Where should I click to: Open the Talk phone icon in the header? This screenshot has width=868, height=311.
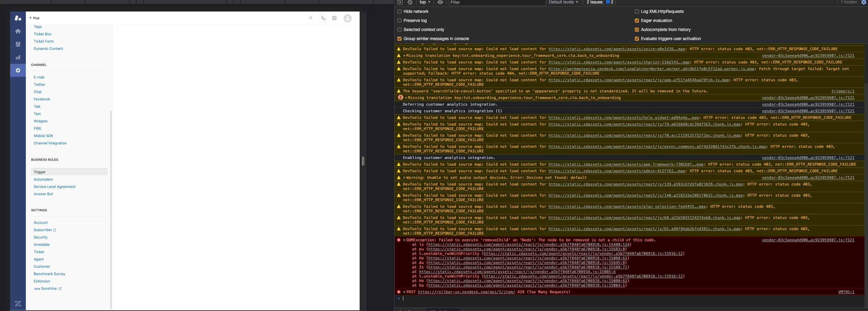[323, 18]
